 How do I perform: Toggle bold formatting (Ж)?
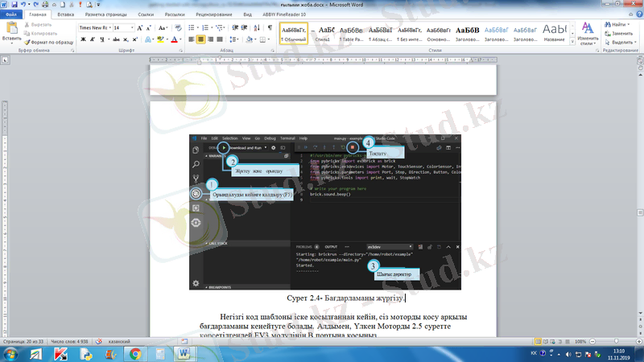pyautogui.click(x=84, y=39)
